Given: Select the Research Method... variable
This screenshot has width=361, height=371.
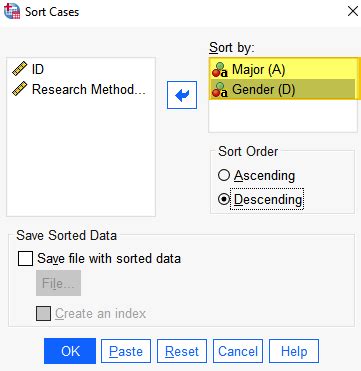Looking at the screenshot, I should pyautogui.click(x=81, y=89).
